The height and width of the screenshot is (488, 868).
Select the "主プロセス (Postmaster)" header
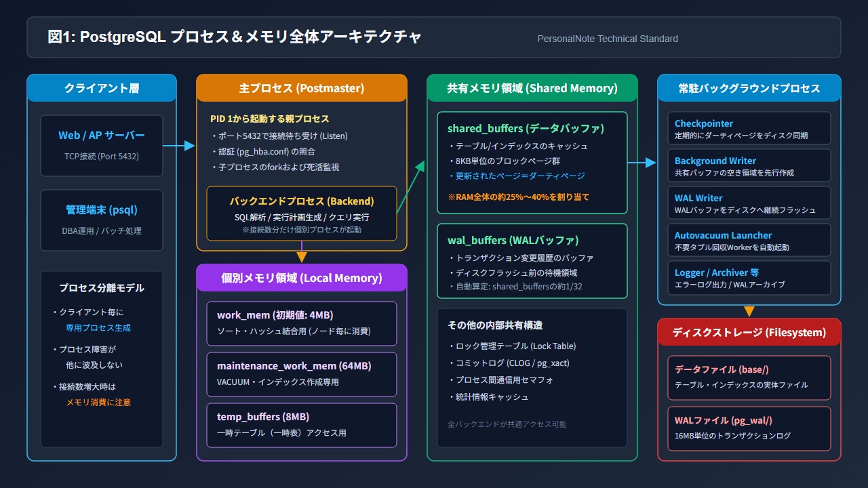click(x=302, y=88)
